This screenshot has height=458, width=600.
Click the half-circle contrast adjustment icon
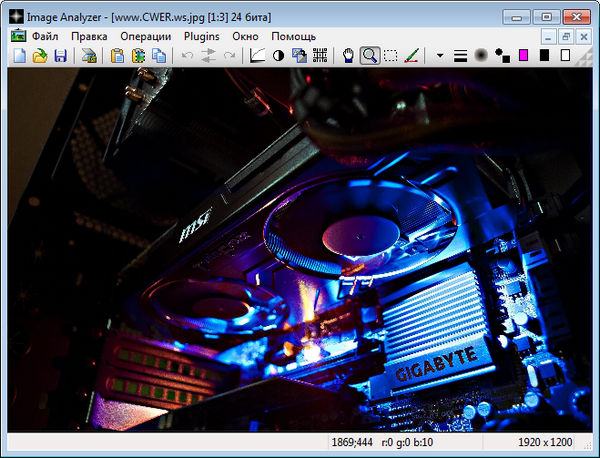tap(278, 56)
